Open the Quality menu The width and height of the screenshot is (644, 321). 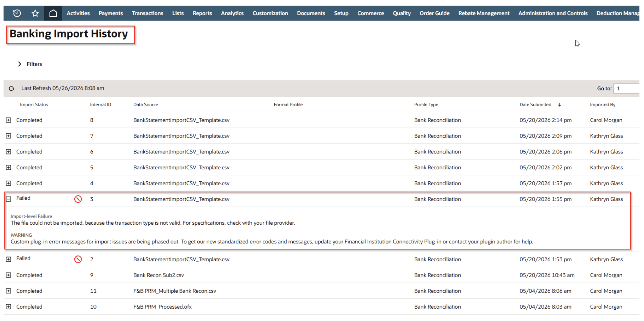(x=402, y=13)
